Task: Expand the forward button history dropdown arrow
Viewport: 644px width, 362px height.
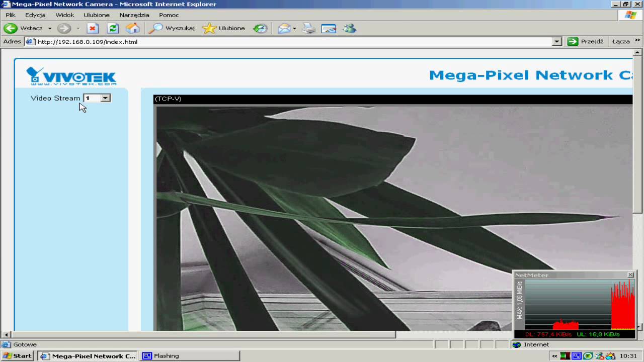Action: coord(78,28)
